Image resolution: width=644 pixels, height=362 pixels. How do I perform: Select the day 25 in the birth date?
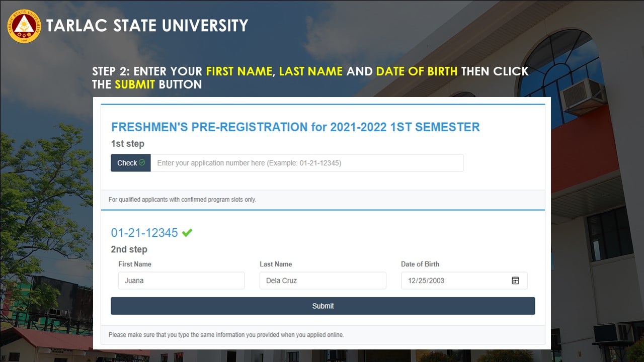tap(423, 281)
